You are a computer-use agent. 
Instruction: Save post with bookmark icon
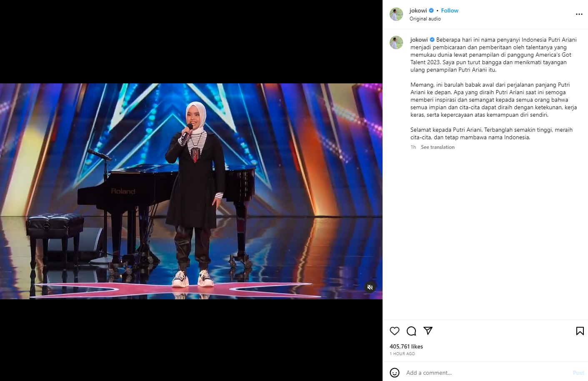[580, 331]
